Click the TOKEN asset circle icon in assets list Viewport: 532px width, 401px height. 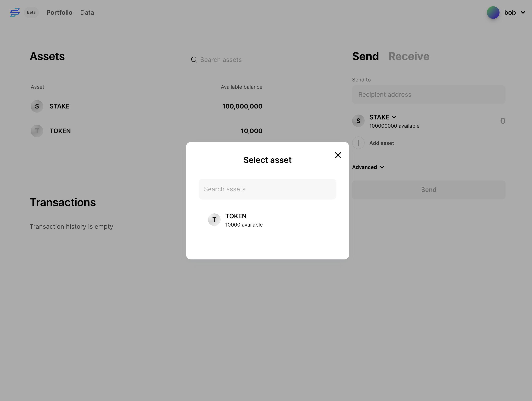click(37, 131)
